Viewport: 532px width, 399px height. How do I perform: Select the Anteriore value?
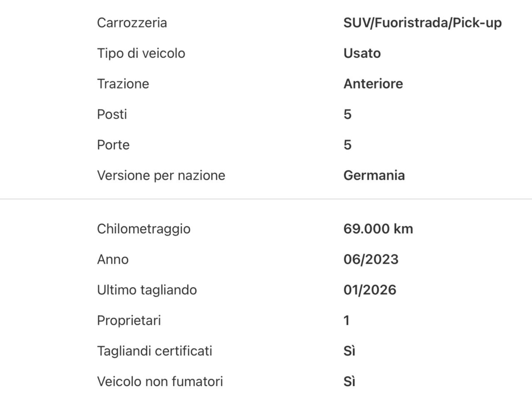[373, 84]
